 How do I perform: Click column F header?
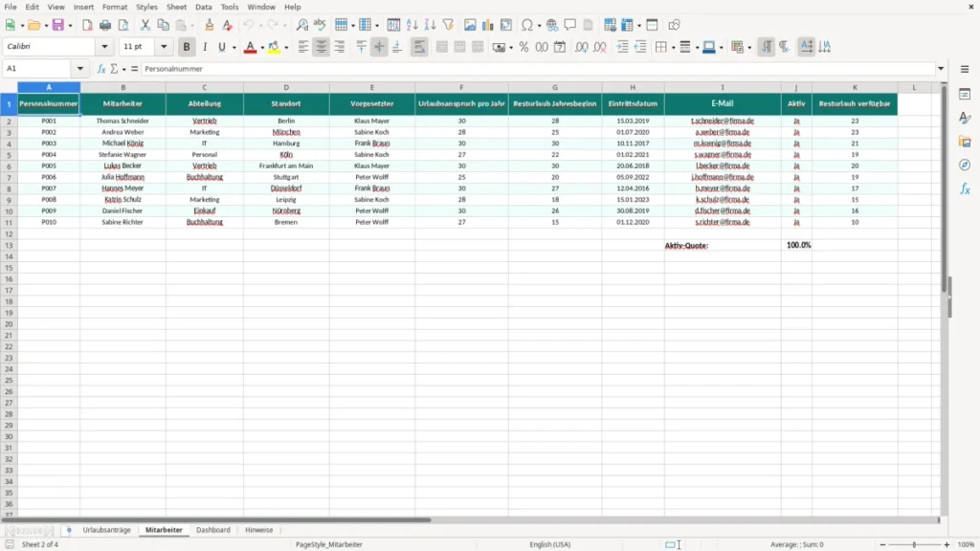pyautogui.click(x=461, y=87)
